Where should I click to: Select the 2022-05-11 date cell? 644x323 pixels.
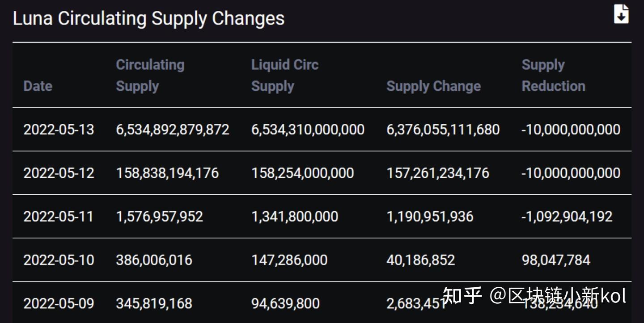59,217
